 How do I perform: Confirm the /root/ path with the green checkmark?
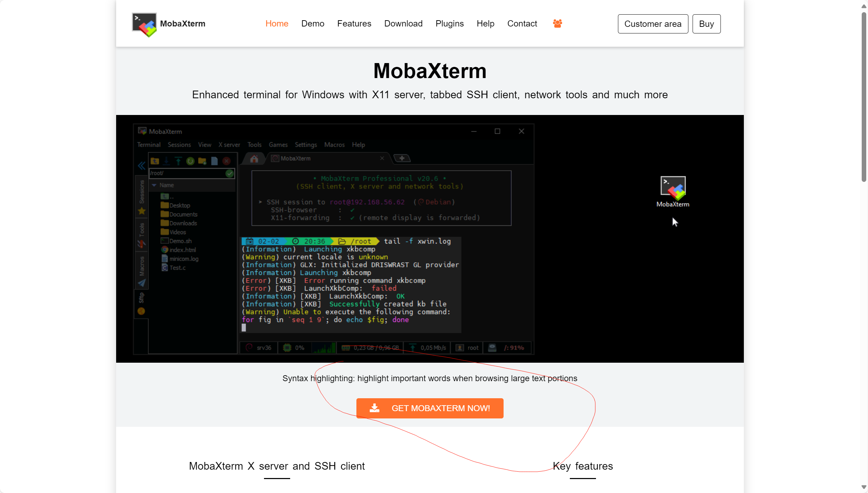tap(229, 174)
